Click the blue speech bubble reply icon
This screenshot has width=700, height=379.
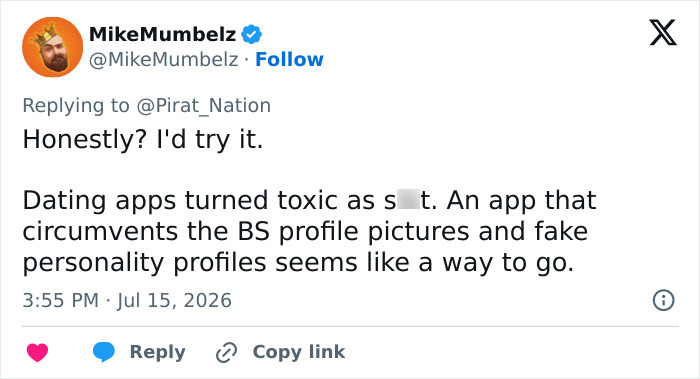(104, 352)
